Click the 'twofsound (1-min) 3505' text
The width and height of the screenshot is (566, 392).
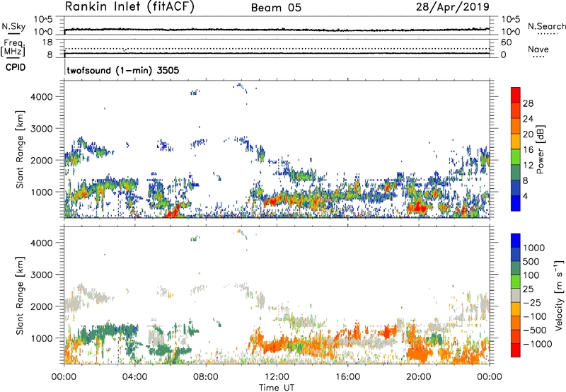point(123,70)
